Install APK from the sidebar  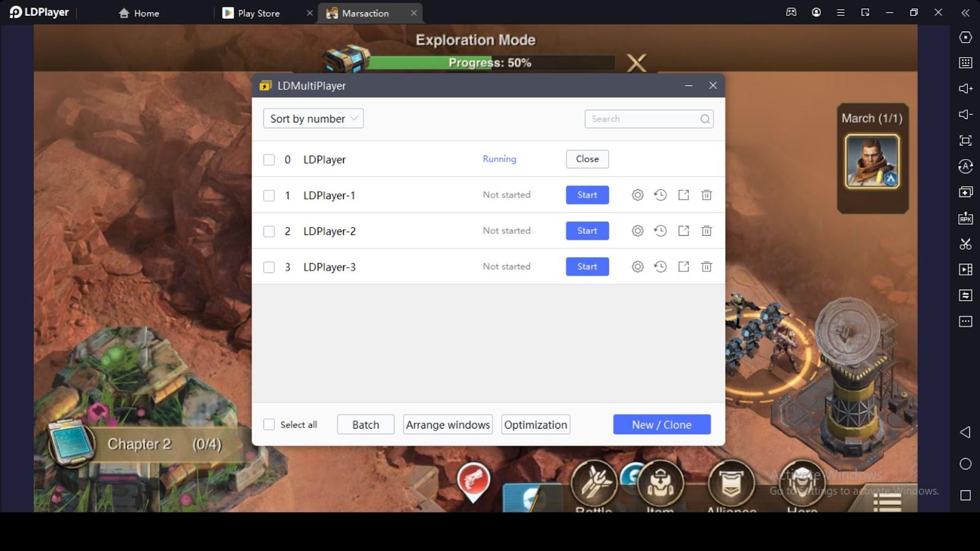(x=965, y=218)
